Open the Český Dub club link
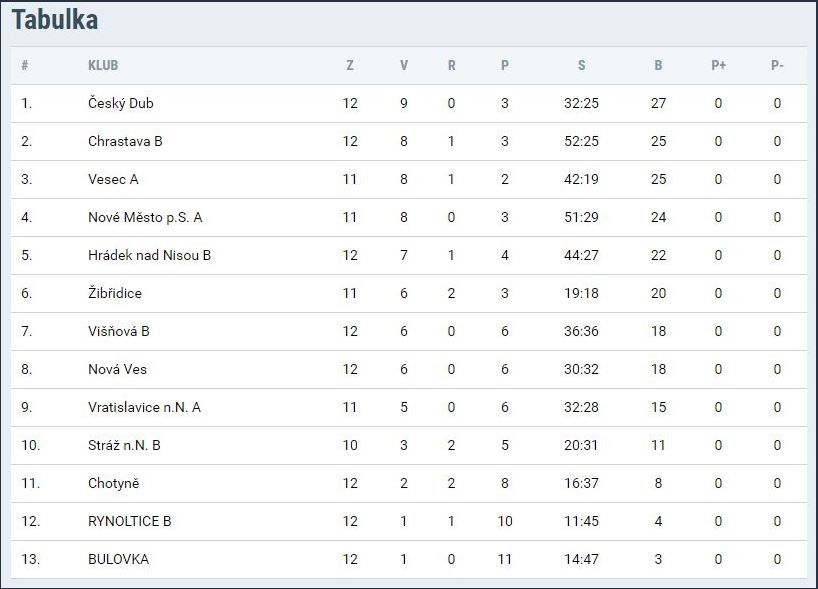 click(x=121, y=103)
